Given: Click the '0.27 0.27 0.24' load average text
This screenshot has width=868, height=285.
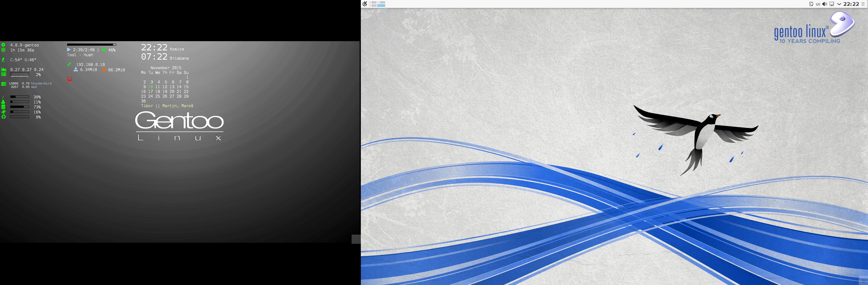Looking at the screenshot, I should [27, 70].
